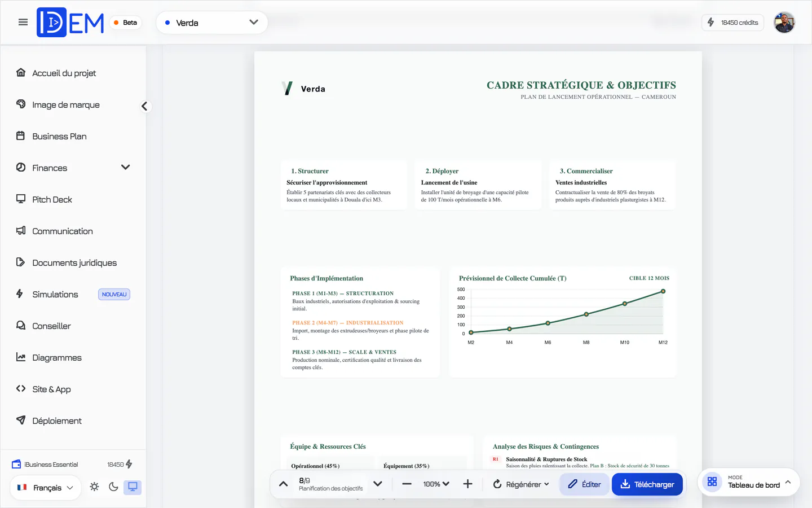The height and width of the screenshot is (508, 812).
Task: Click the Conseiller chat icon
Action: tap(21, 326)
